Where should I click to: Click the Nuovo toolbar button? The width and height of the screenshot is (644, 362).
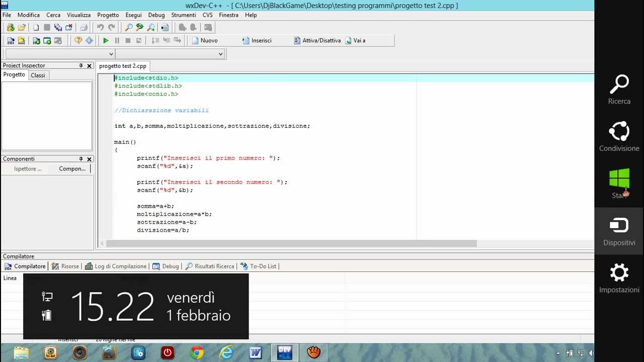click(x=205, y=41)
